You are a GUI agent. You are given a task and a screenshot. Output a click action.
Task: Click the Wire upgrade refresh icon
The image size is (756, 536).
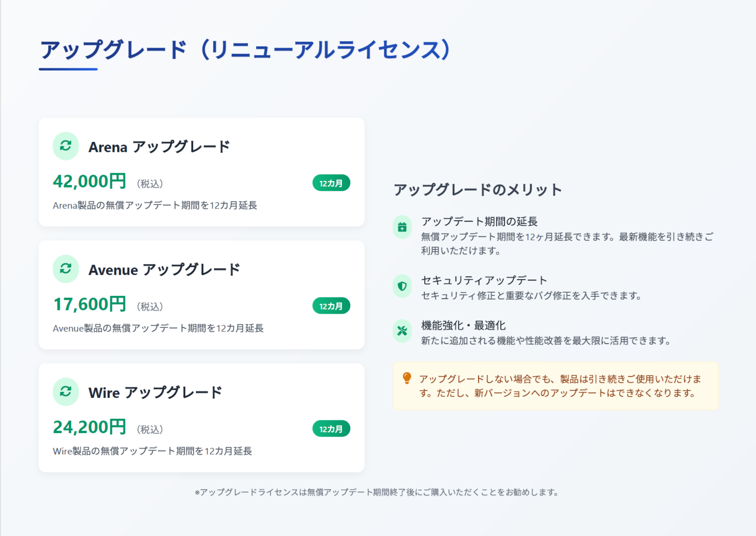pos(66,391)
